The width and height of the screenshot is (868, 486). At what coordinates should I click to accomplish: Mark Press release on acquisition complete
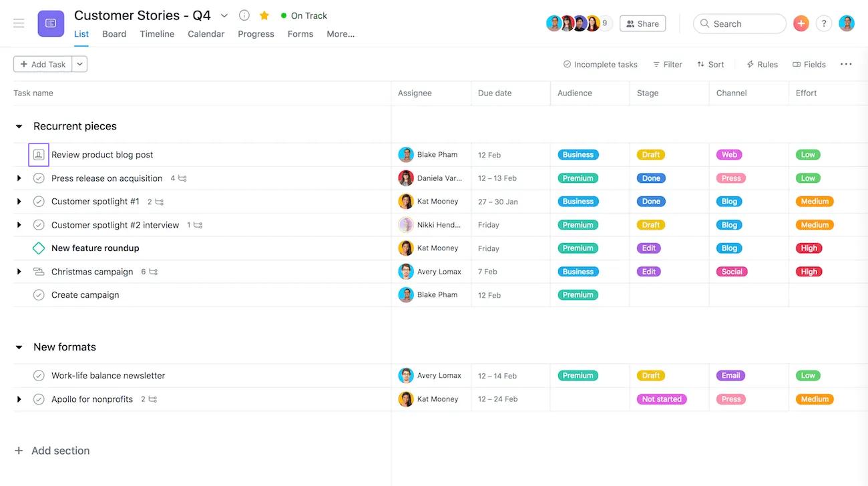39,178
